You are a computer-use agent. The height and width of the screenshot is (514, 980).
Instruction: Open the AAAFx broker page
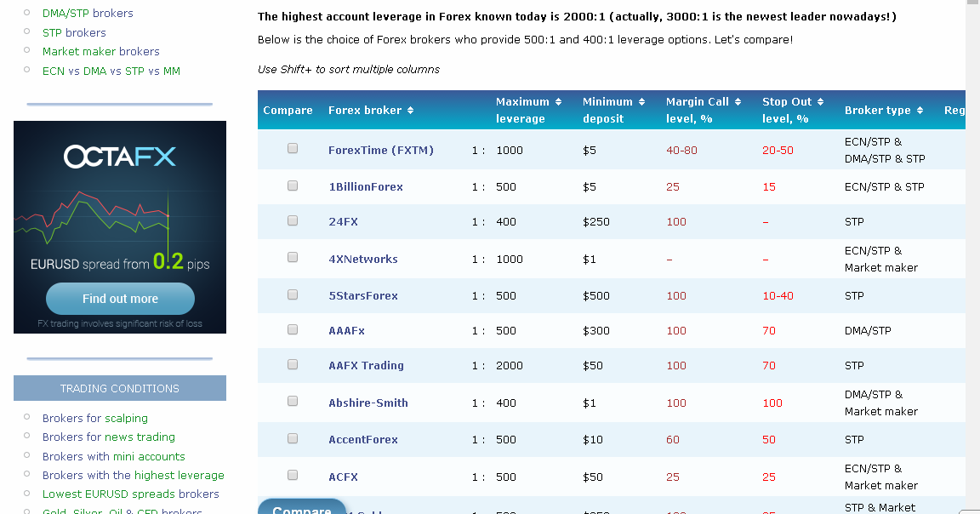point(346,331)
